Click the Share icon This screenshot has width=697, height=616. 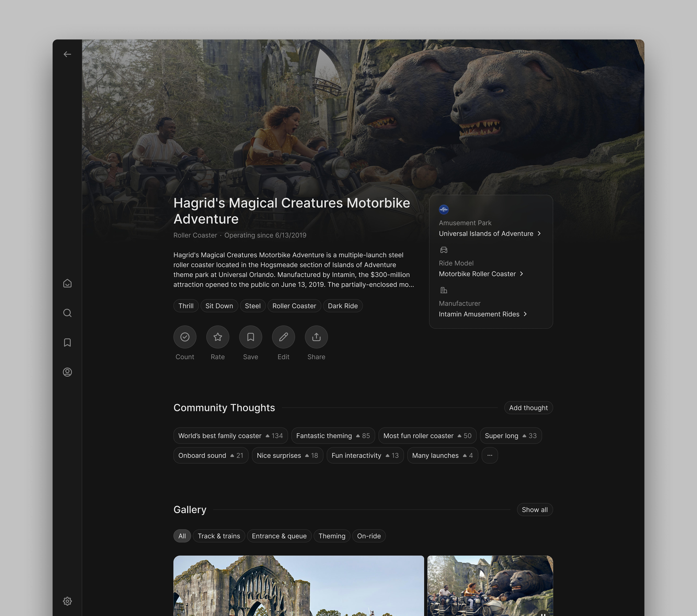pyautogui.click(x=316, y=337)
